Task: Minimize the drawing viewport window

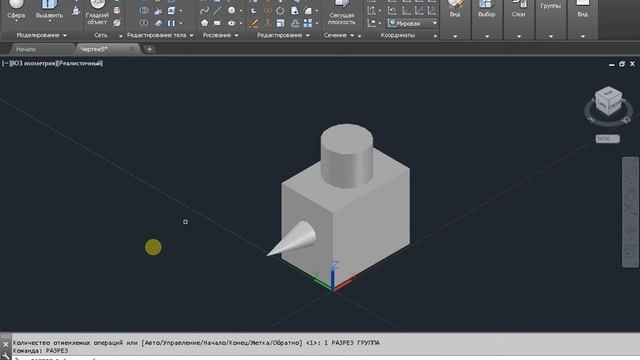Action: click(611, 64)
